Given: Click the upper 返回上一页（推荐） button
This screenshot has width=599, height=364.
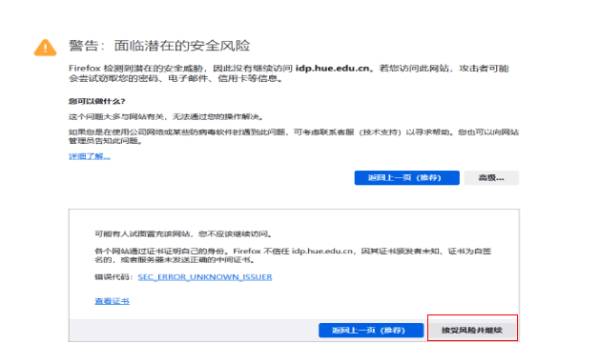Looking at the screenshot, I should (x=407, y=178).
